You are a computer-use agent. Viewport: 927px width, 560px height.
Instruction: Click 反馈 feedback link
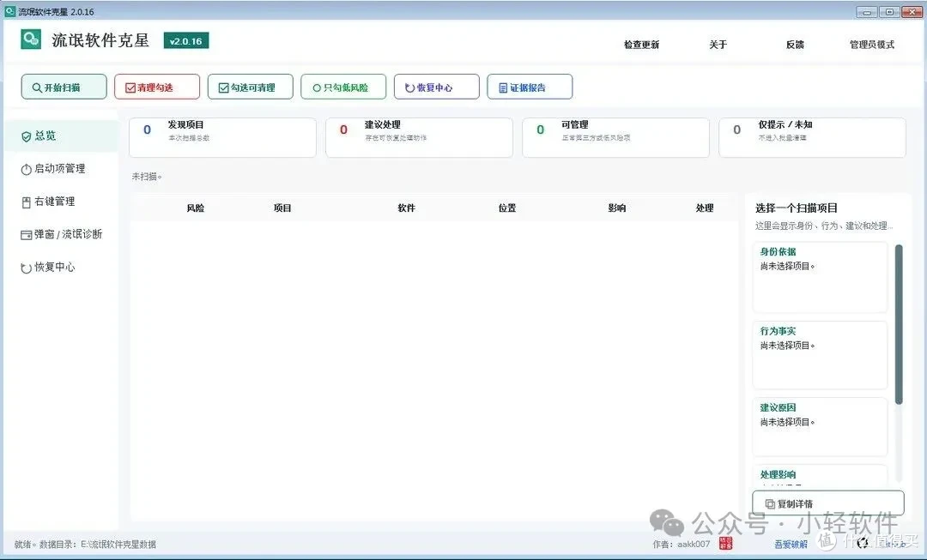[x=795, y=45]
